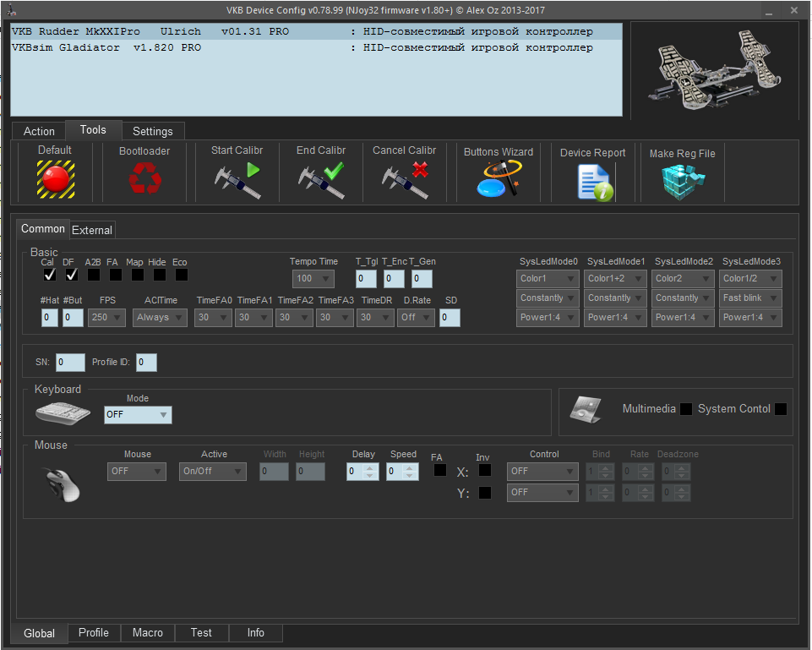
Task: Open the Macro bottom tab
Action: pyautogui.click(x=148, y=633)
